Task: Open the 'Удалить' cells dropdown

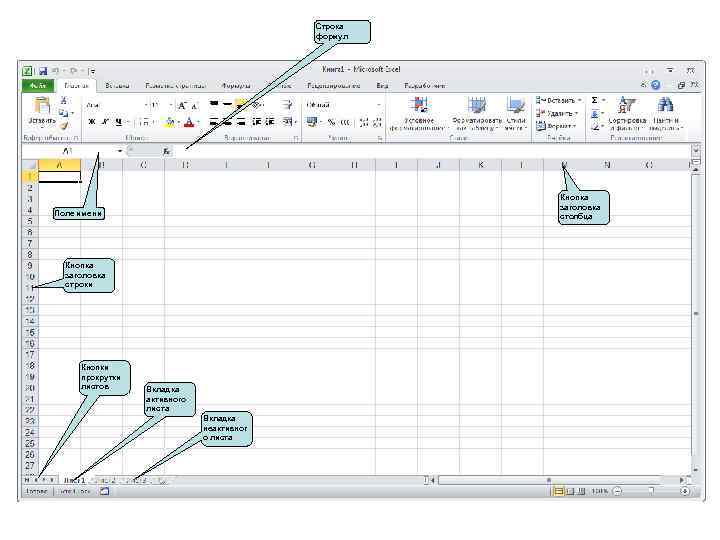Action: (557, 113)
